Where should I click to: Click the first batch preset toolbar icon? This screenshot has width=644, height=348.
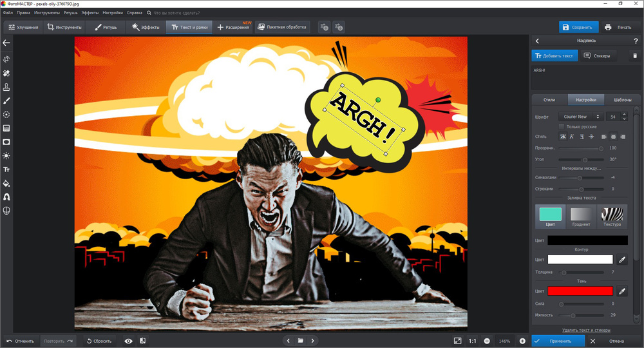[324, 27]
